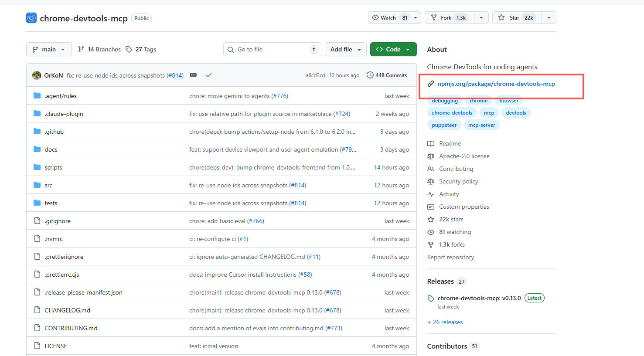Click the docs folder icon
This screenshot has height=356, width=644.
pyautogui.click(x=37, y=149)
